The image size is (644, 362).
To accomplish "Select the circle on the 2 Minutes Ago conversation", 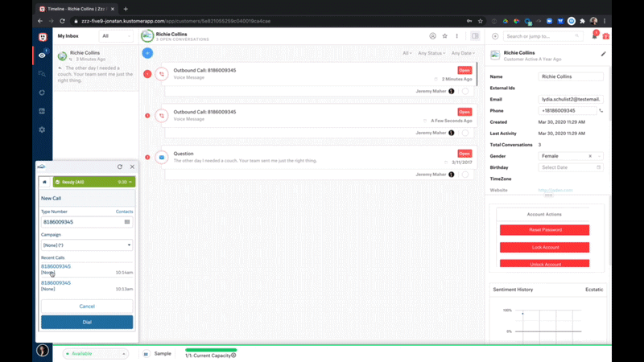I will (x=465, y=91).
